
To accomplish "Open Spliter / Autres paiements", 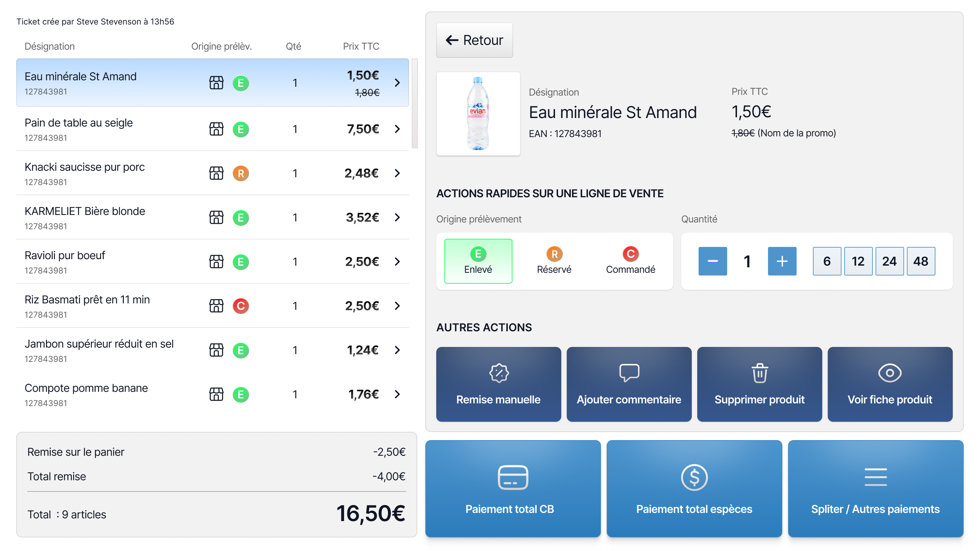I will point(875,488).
